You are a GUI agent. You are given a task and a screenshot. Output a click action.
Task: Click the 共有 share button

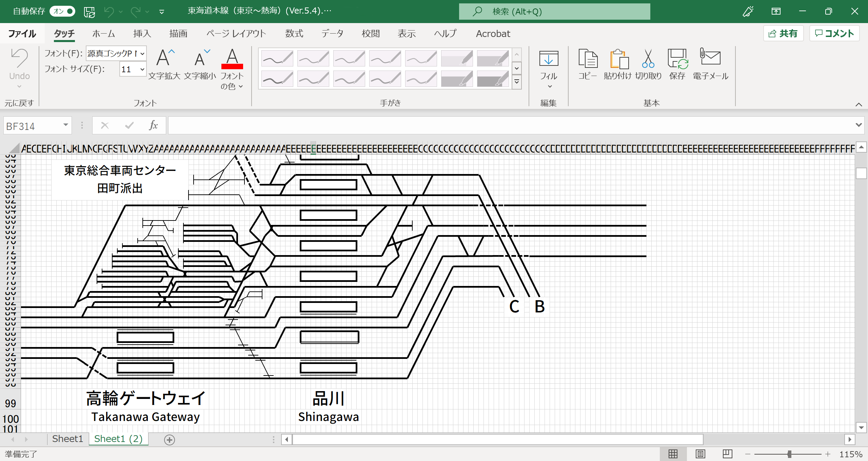783,34
